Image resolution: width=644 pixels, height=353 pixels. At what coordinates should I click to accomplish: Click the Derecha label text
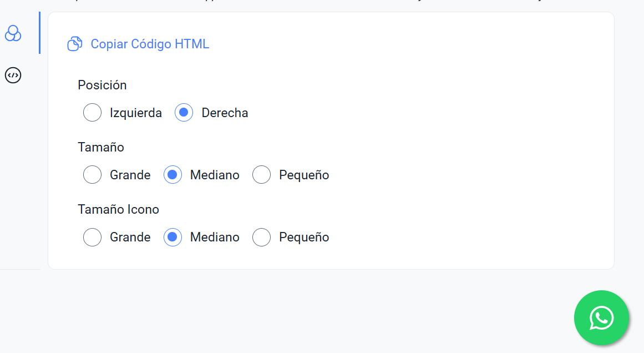225,113
